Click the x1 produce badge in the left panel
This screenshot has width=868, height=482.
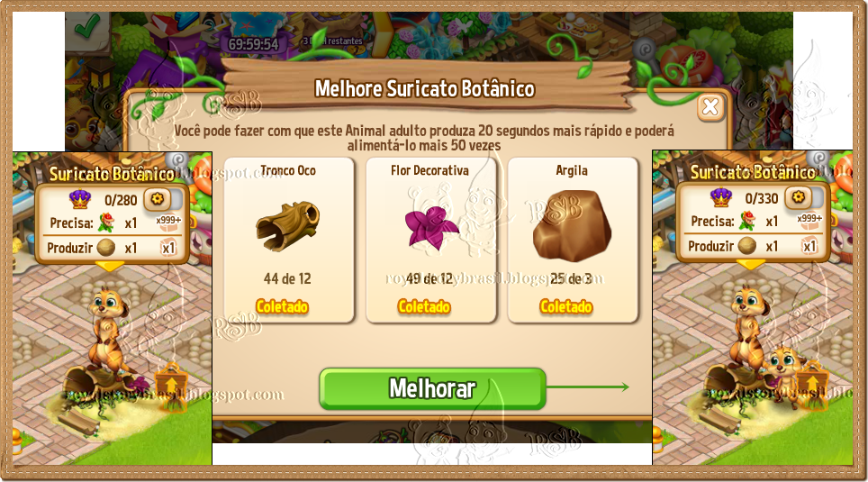click(168, 248)
